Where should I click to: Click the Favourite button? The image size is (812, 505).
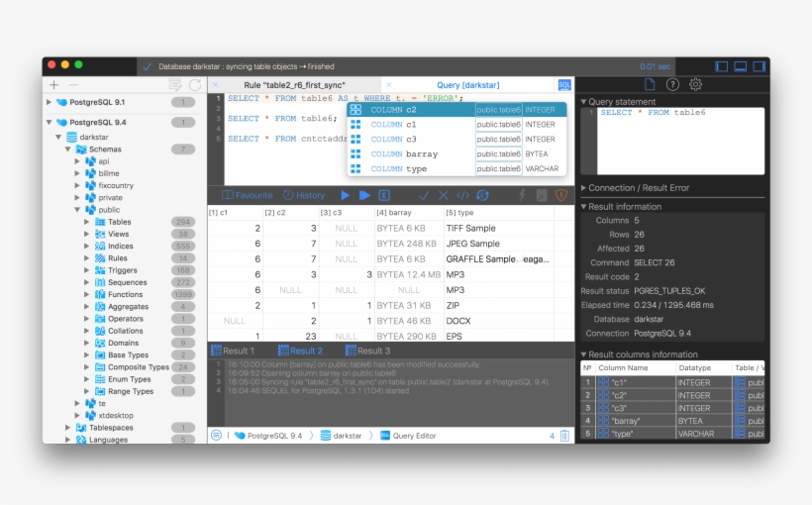click(248, 196)
